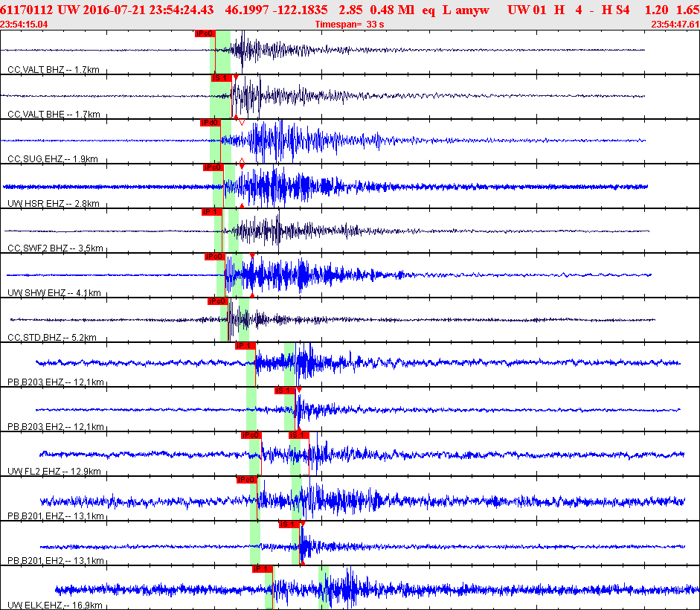Click the P pick flag on CC.SUG.EHZ trace
700x610 pixels.
point(210,123)
